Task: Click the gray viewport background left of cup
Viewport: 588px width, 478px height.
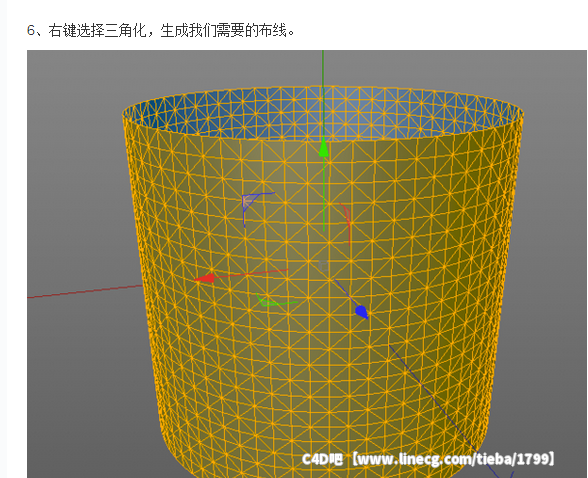Action: point(75,187)
